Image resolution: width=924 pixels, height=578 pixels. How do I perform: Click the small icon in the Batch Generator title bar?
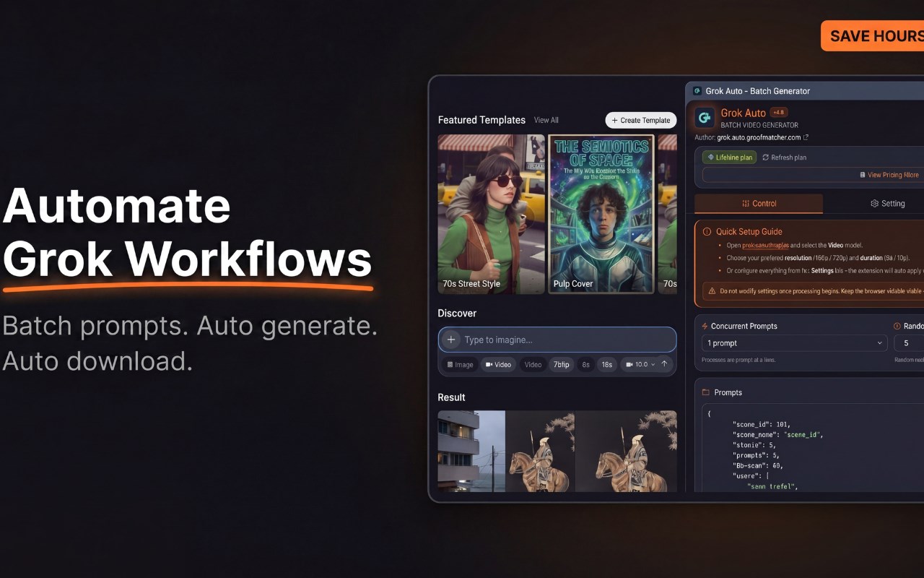(x=697, y=91)
